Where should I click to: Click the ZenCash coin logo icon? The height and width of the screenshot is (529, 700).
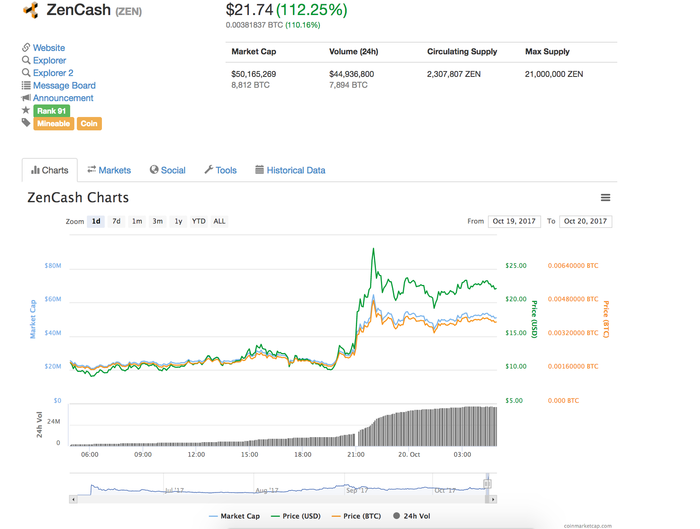[31, 11]
